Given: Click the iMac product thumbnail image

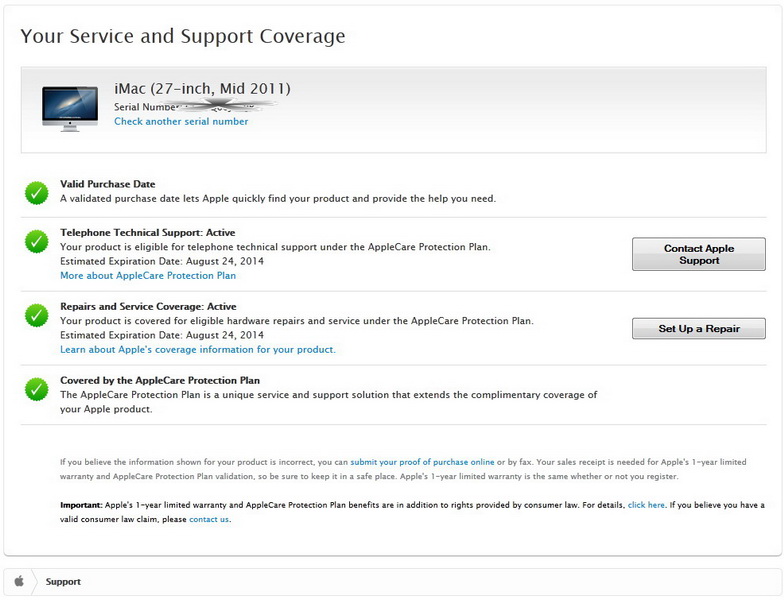Looking at the screenshot, I should point(70,108).
